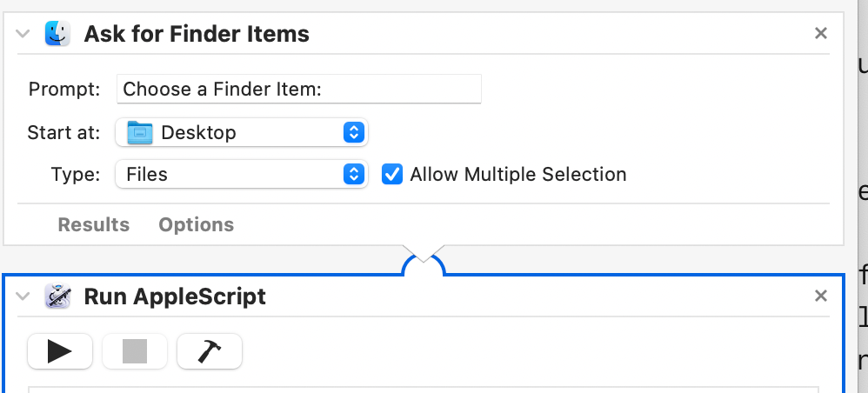Viewport: 868px width, 393px height.
Task: Show the Results tab
Action: point(93,224)
